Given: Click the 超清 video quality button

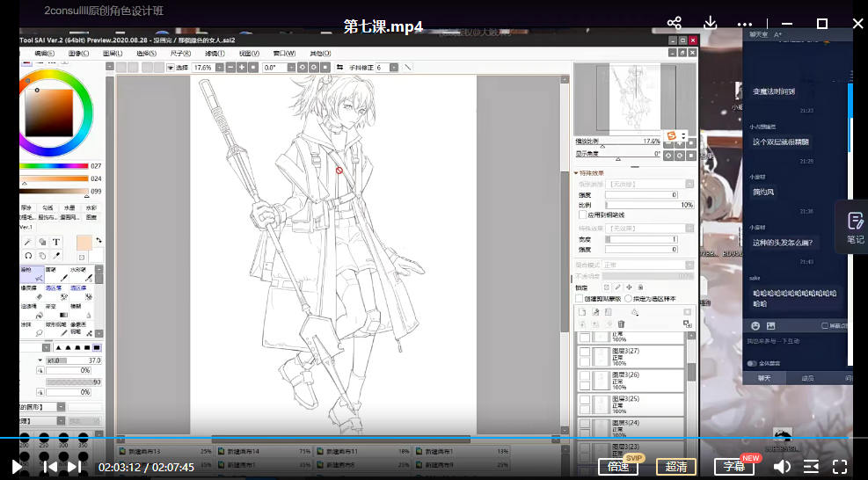Looking at the screenshot, I should point(676,467).
